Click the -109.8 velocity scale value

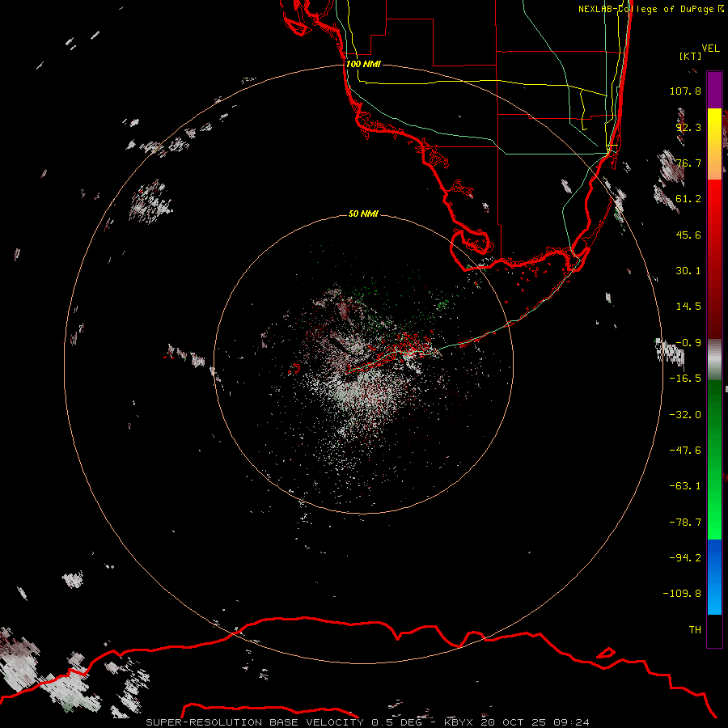[682, 594]
